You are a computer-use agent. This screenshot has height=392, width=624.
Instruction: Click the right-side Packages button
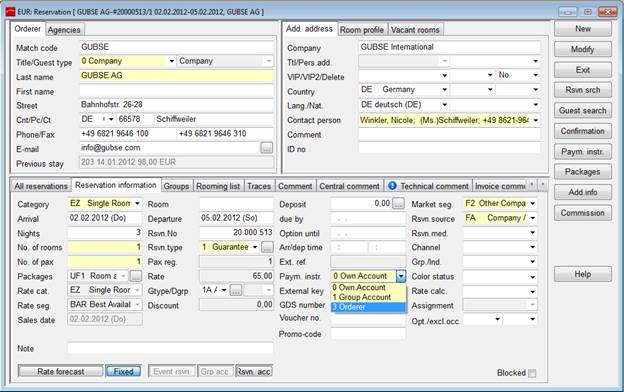click(583, 172)
